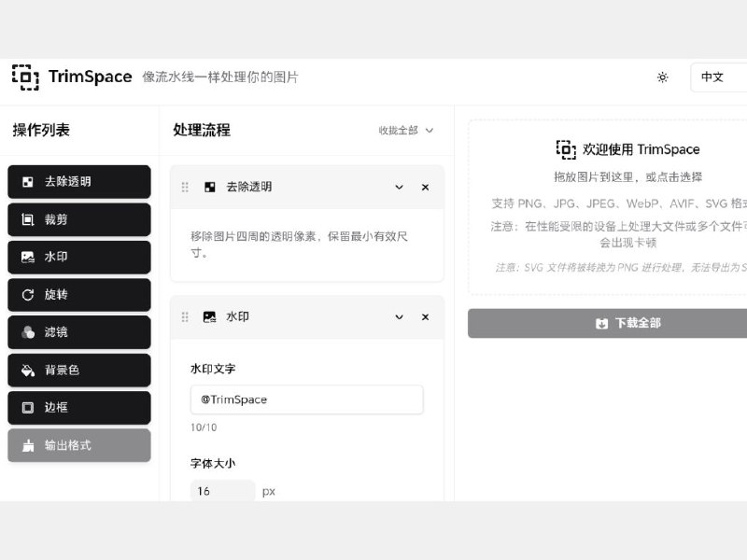Viewport: 747px width, 560px height.
Task: Click the rotate arrow icon beside 旋转
Action: pos(28,295)
